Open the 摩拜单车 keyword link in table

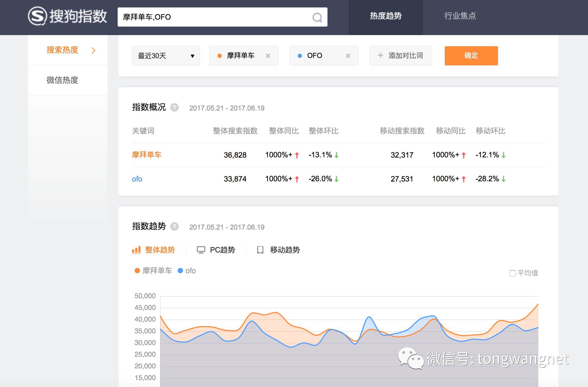click(147, 155)
